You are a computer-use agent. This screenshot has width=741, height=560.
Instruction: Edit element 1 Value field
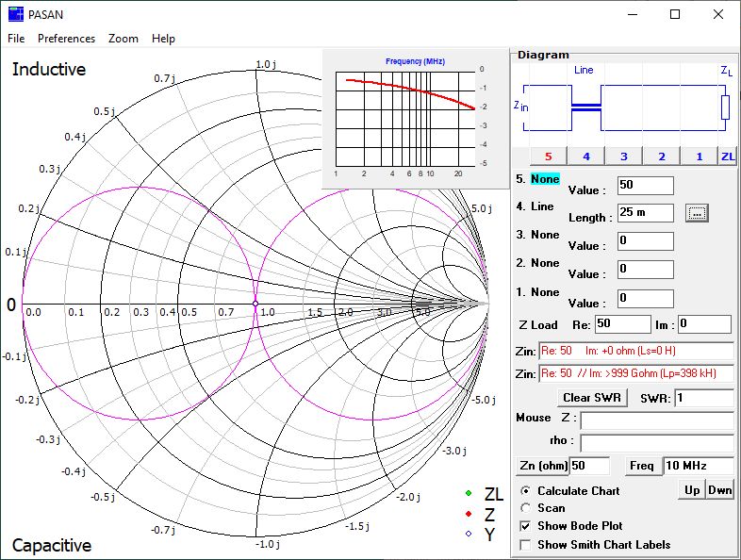(646, 299)
